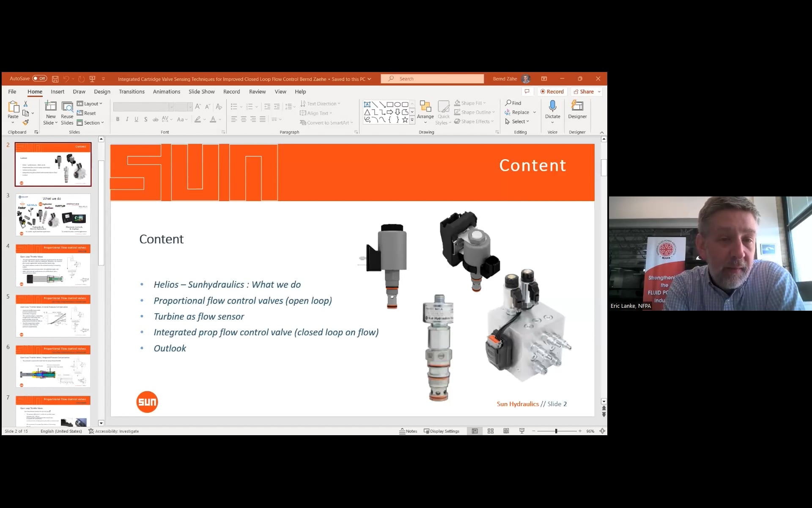Toggle Bold formatting

pyautogui.click(x=118, y=119)
